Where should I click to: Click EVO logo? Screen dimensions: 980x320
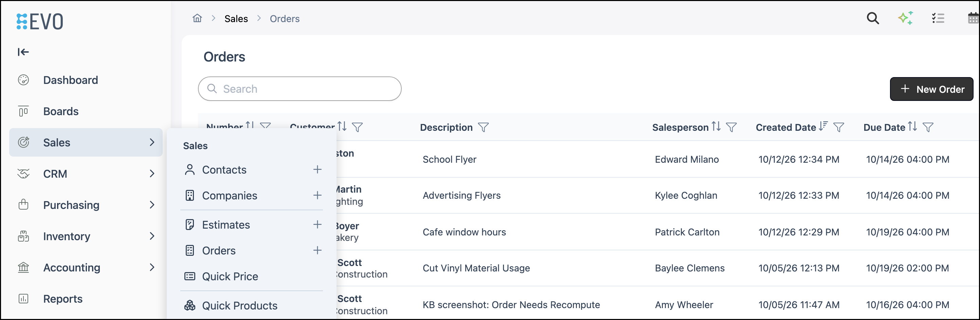[40, 21]
